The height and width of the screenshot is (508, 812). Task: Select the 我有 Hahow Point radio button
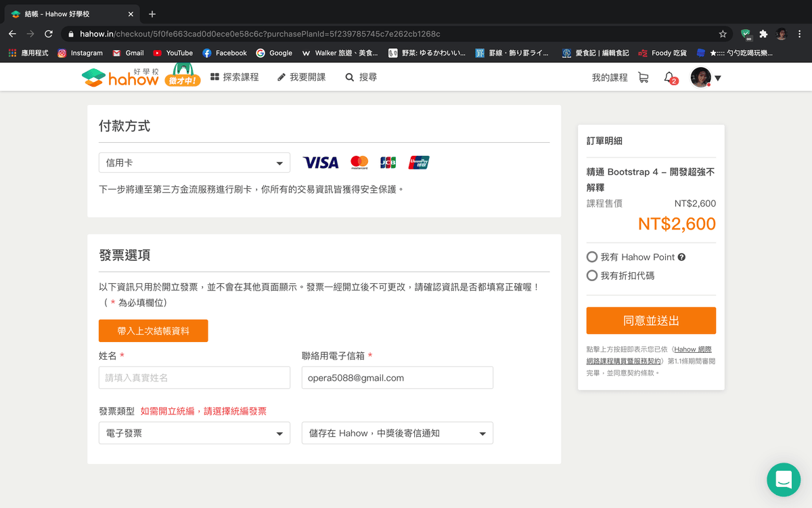(x=591, y=257)
